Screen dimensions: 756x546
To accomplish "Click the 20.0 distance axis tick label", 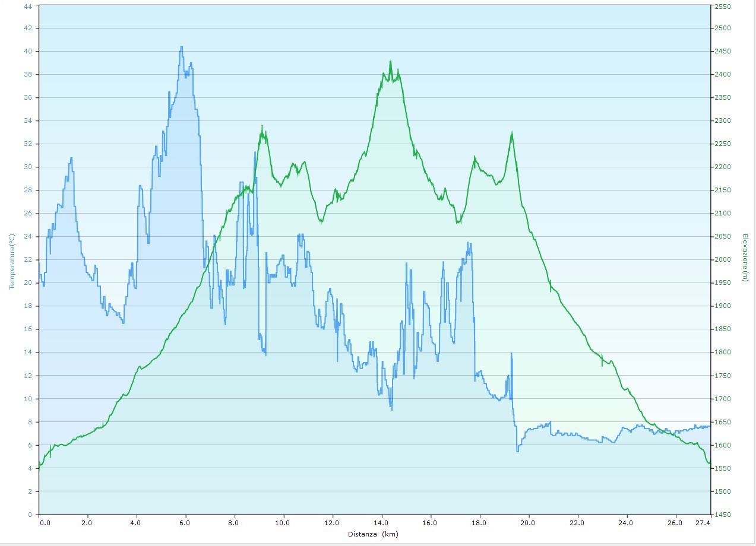I will click(x=527, y=523).
